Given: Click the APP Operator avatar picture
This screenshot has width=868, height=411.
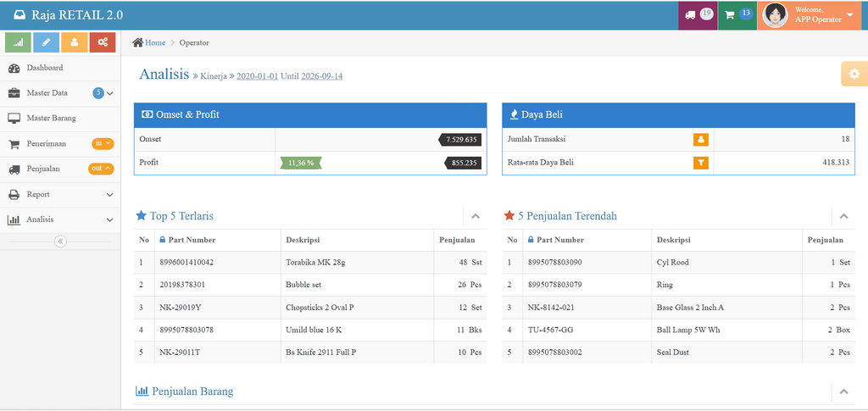Looking at the screenshot, I should pos(775,15).
